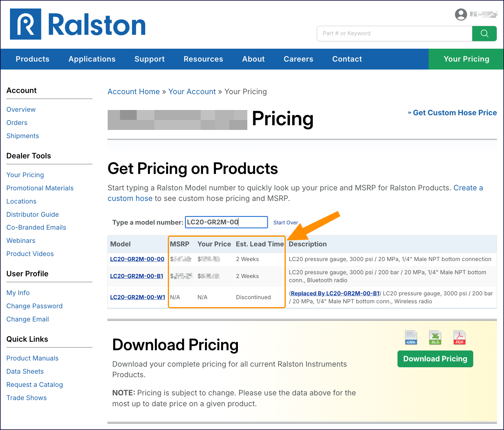Open the Applications menu
The width and height of the screenshot is (504, 430).
92,59
